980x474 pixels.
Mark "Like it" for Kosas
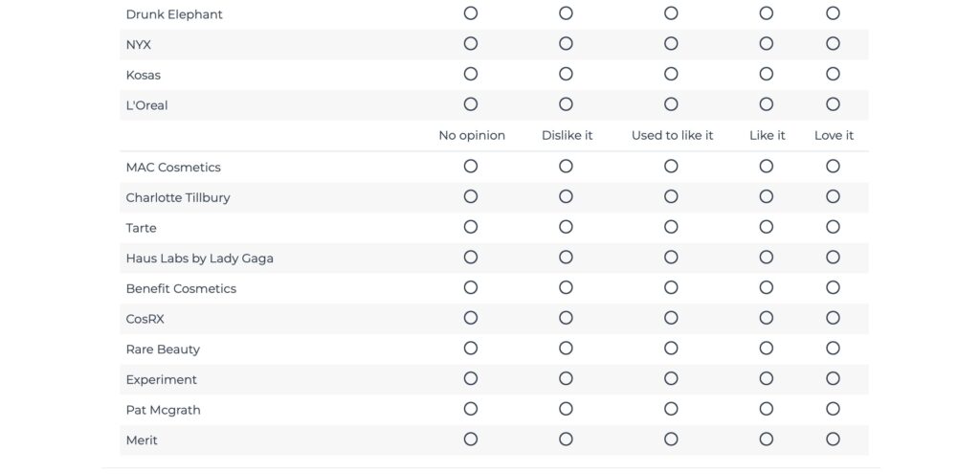[766, 74]
